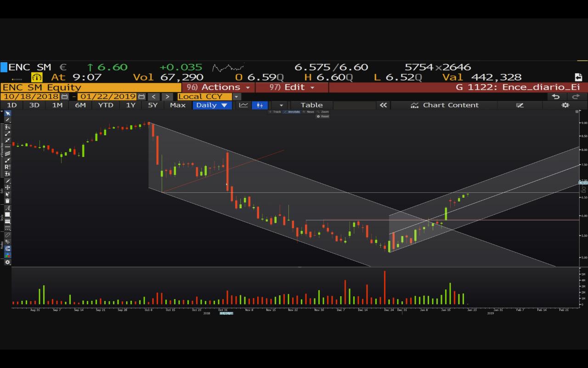Pick the regression R line tool
Image resolution: width=588 pixels, height=368 pixels.
tap(7, 167)
